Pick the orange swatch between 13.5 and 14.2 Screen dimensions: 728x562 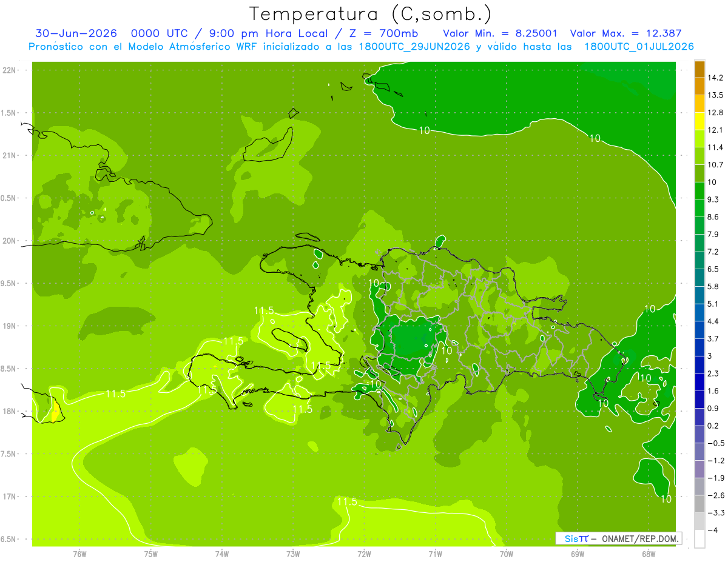click(699, 87)
